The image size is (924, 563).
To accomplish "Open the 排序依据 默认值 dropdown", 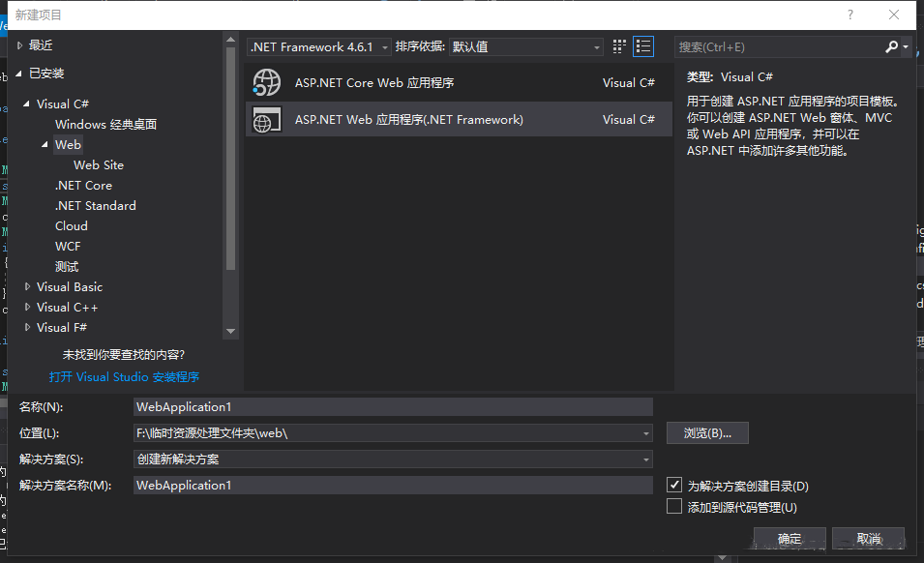I will (525, 47).
